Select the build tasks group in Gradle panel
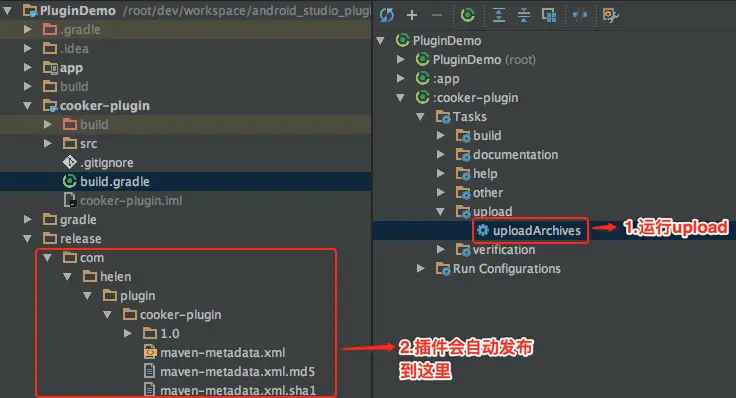This screenshot has width=736, height=398. click(487, 136)
